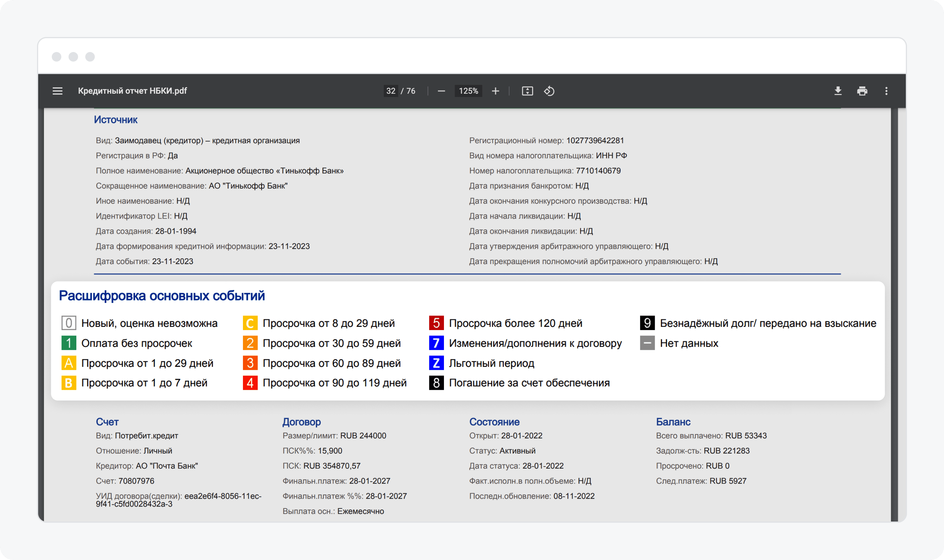Click the 125% zoom level field
This screenshot has height=560, width=944.
coord(468,91)
